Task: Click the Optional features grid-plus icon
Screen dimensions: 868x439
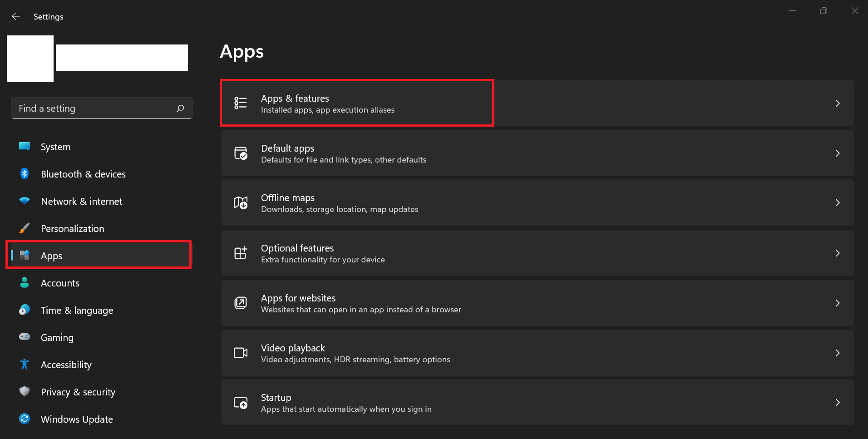Action: pyautogui.click(x=241, y=253)
